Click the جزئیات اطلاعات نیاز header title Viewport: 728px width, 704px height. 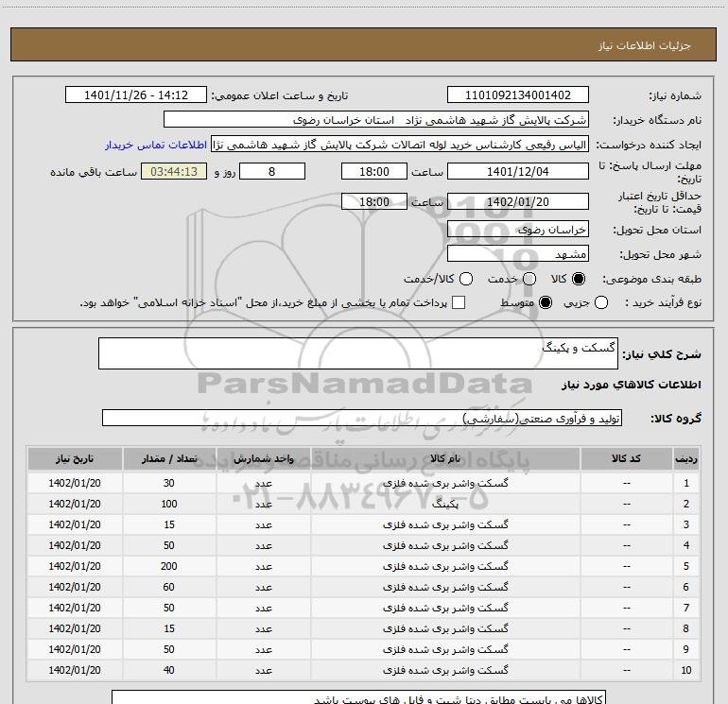point(645,45)
